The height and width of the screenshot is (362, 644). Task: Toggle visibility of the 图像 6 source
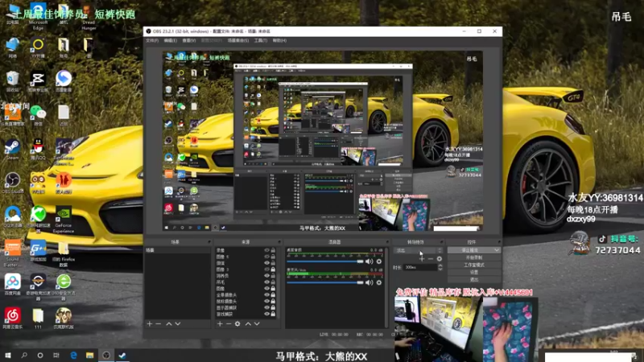pyautogui.click(x=267, y=257)
